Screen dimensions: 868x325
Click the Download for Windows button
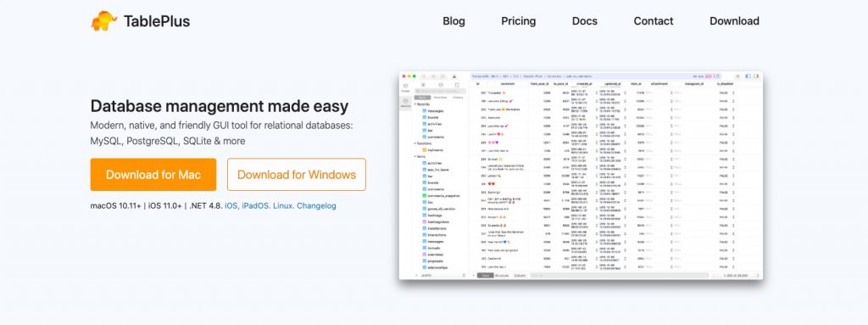(297, 175)
